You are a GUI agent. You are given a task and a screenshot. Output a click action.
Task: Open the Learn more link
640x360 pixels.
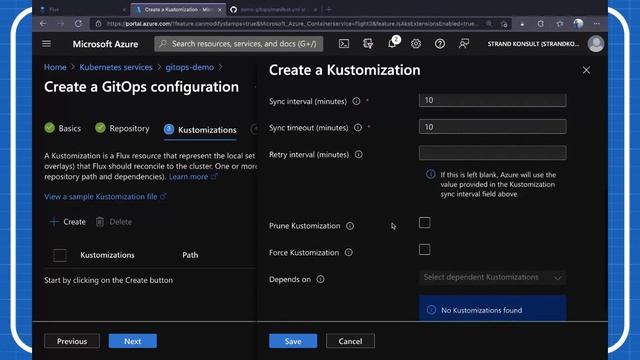click(x=193, y=177)
